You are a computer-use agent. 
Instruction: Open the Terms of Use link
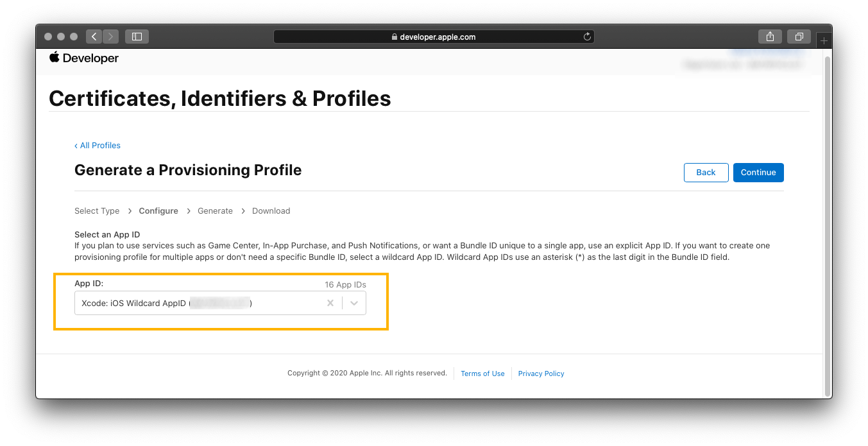(x=482, y=373)
